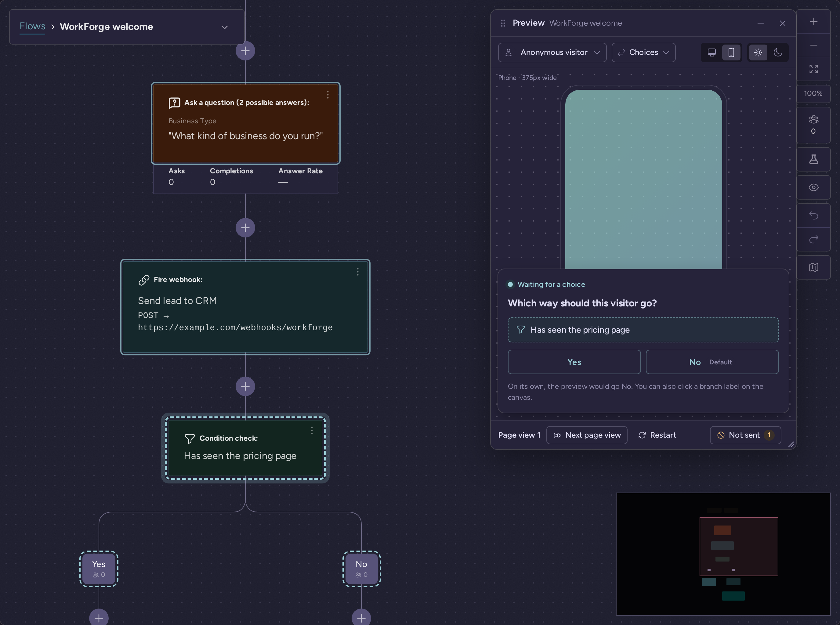Click the minimap viewport thumbnail
Screen dimensions: 840x625
(739, 546)
